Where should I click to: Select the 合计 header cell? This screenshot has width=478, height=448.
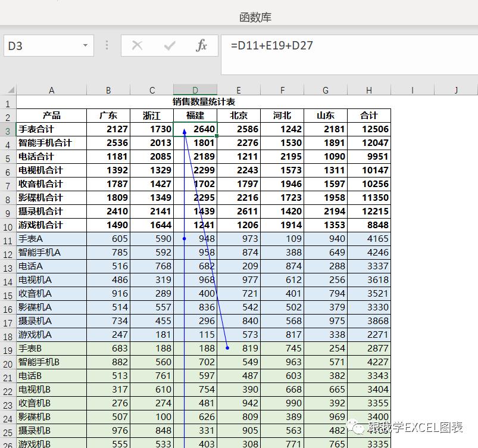369,116
